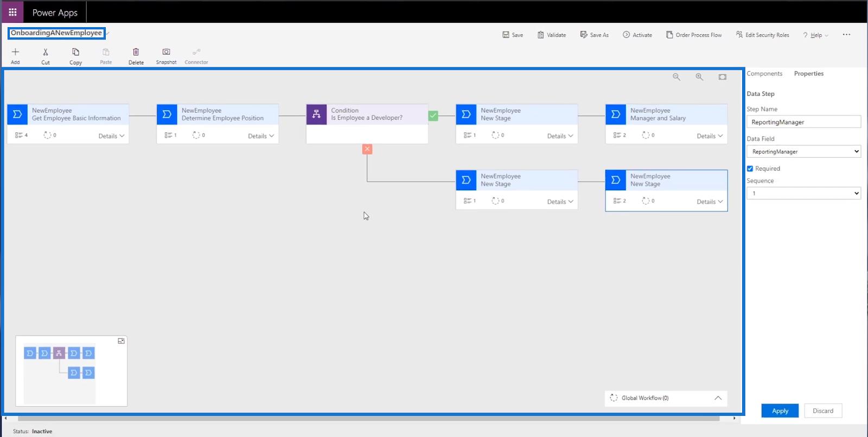Expand Details of Get Employee Basic Information
868x437 pixels.
(x=111, y=136)
